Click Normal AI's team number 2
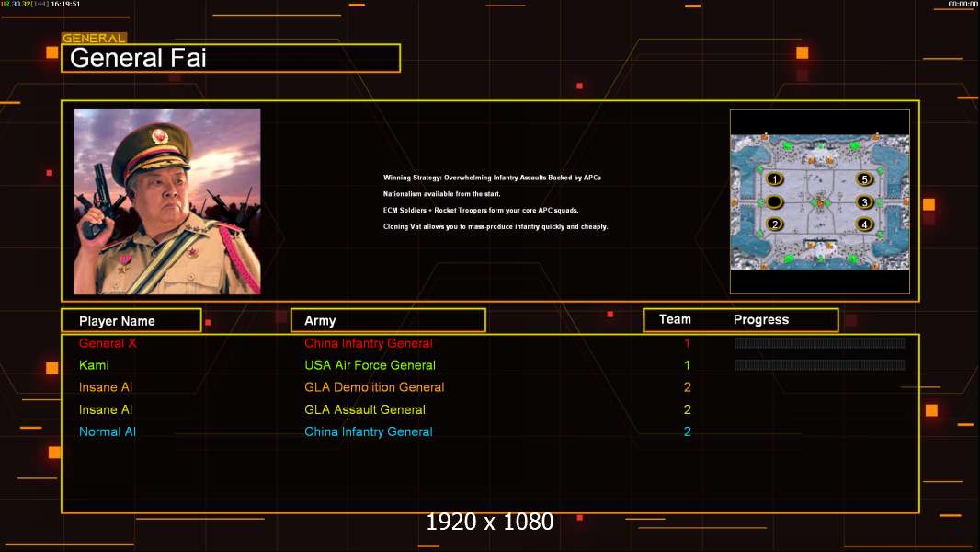The height and width of the screenshot is (552, 980). click(687, 432)
